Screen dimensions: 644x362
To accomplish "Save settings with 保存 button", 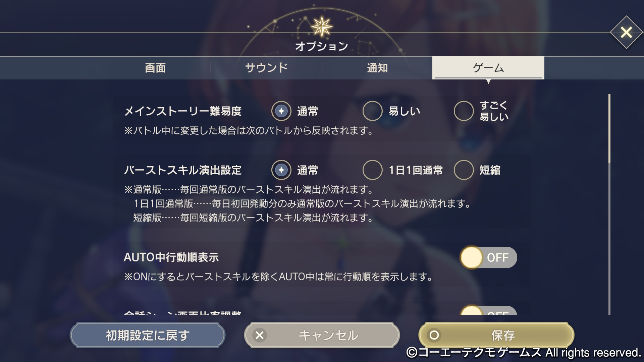I will tap(496, 335).
